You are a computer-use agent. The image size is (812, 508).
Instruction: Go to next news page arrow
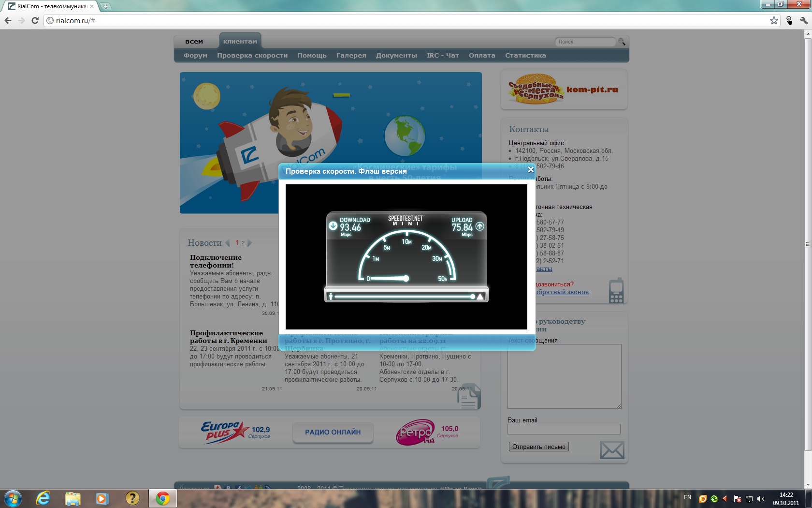(x=249, y=243)
